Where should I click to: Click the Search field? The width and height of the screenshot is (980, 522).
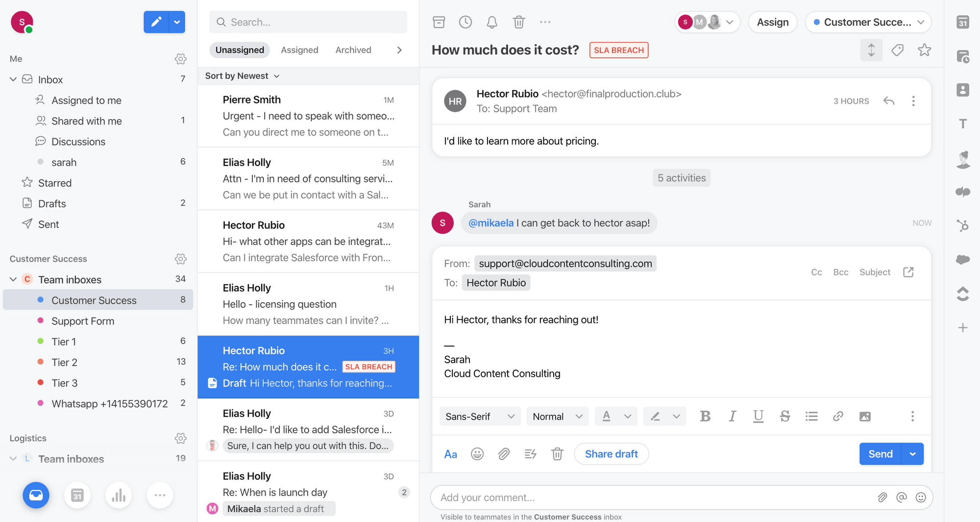click(308, 22)
